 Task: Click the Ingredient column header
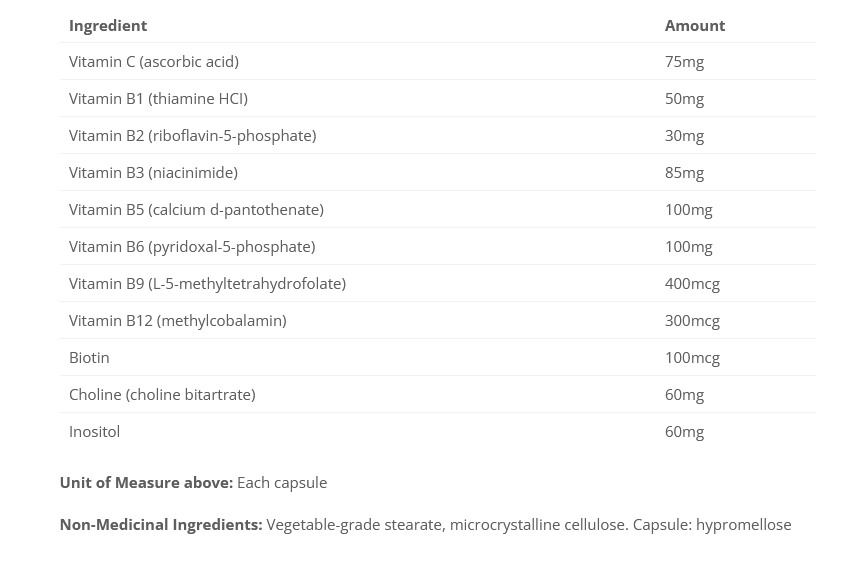pyautogui.click(x=108, y=25)
